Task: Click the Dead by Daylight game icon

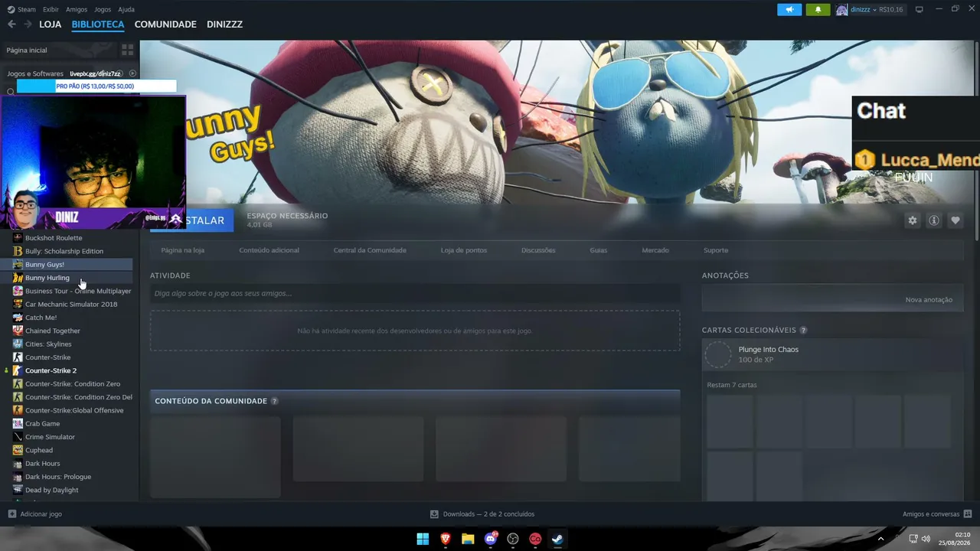Action: coord(18,490)
